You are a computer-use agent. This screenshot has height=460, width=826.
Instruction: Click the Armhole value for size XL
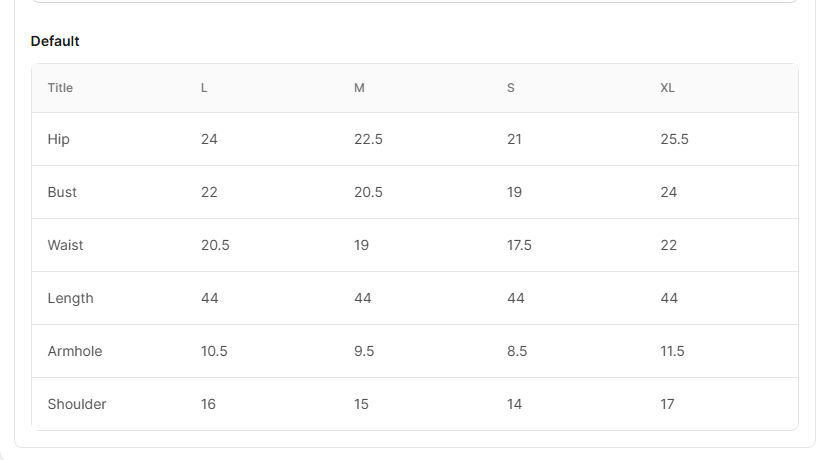[672, 351]
